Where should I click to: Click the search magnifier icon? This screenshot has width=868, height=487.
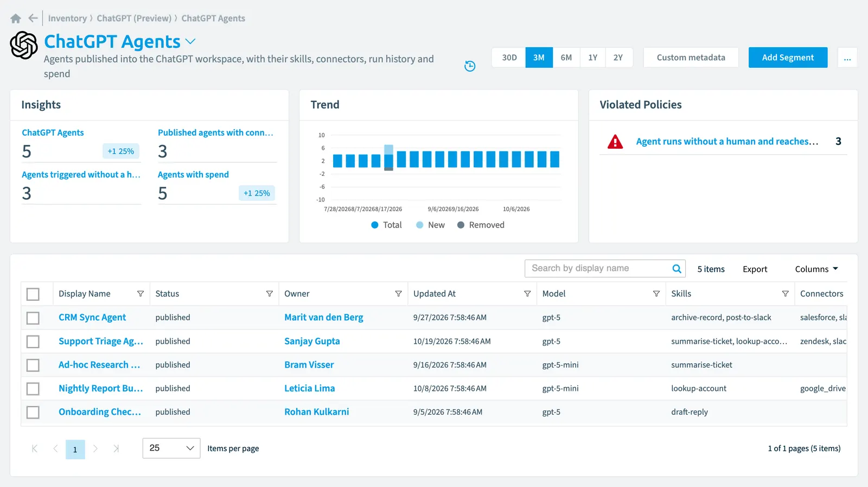click(676, 269)
